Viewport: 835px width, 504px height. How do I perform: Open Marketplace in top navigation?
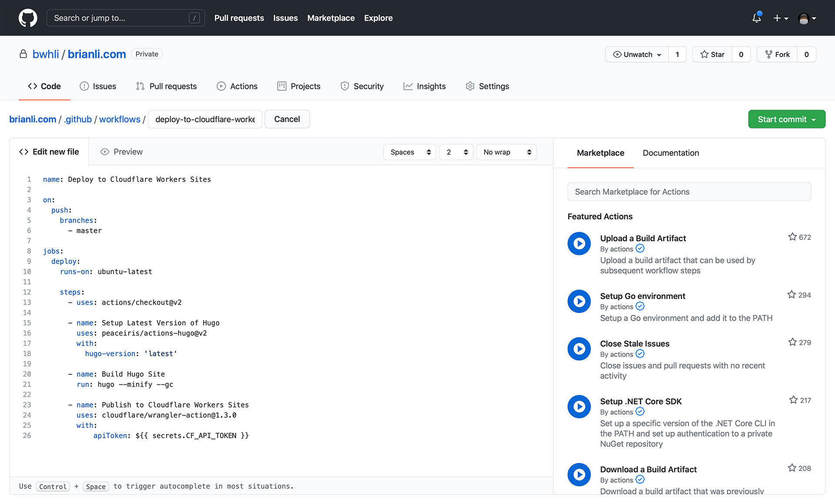coord(331,18)
